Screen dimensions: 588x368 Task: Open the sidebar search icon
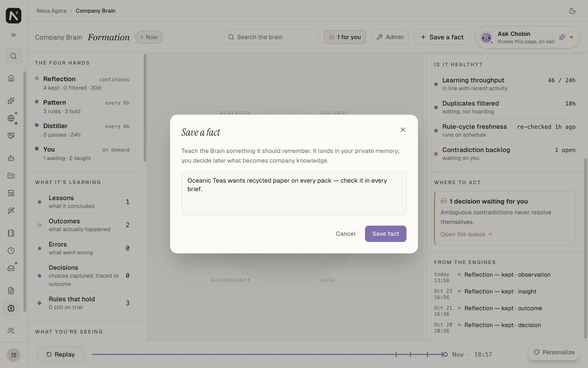13,56
